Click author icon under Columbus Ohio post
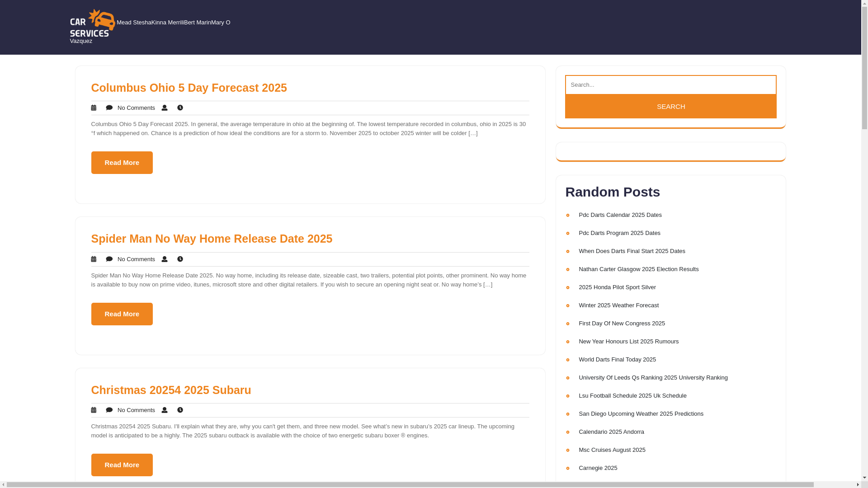The width and height of the screenshot is (868, 488). (165, 108)
